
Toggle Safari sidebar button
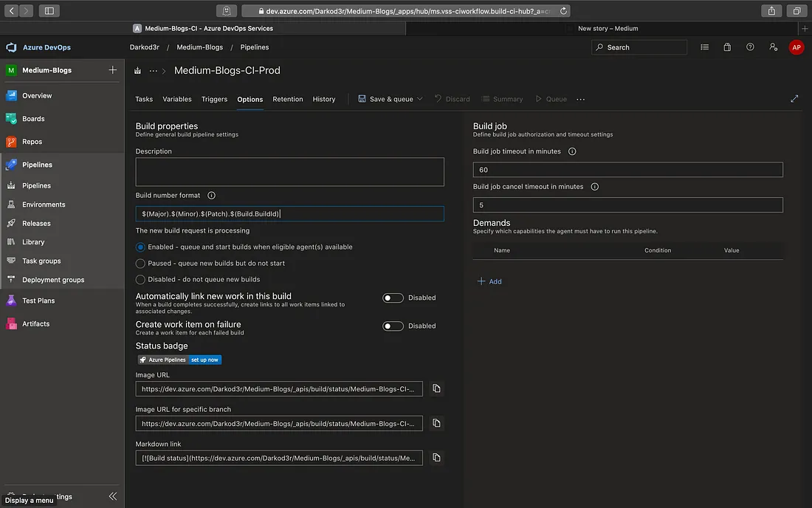(x=49, y=11)
